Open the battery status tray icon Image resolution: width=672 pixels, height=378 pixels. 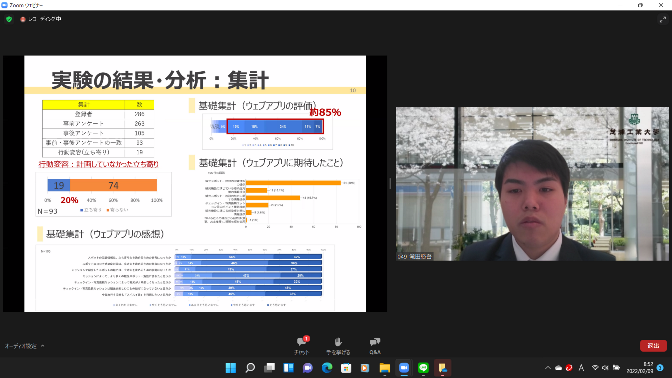(616, 368)
